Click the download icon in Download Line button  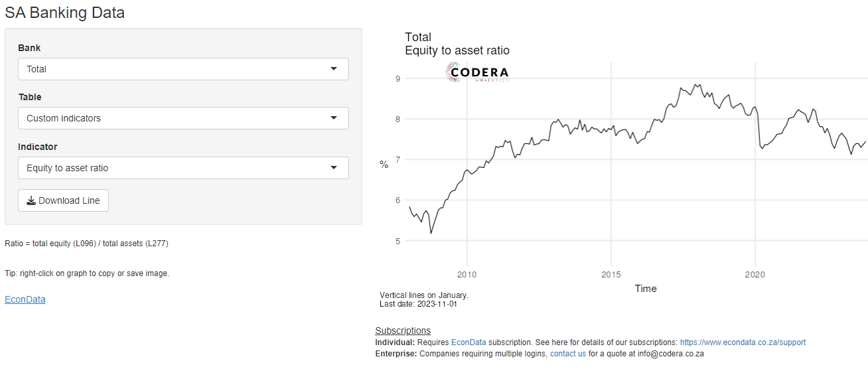coord(31,200)
